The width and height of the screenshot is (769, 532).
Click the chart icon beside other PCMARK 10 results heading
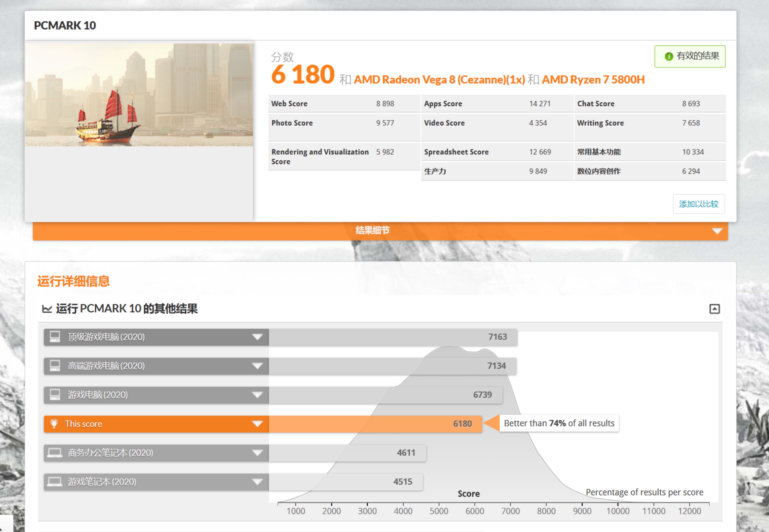coord(47,309)
